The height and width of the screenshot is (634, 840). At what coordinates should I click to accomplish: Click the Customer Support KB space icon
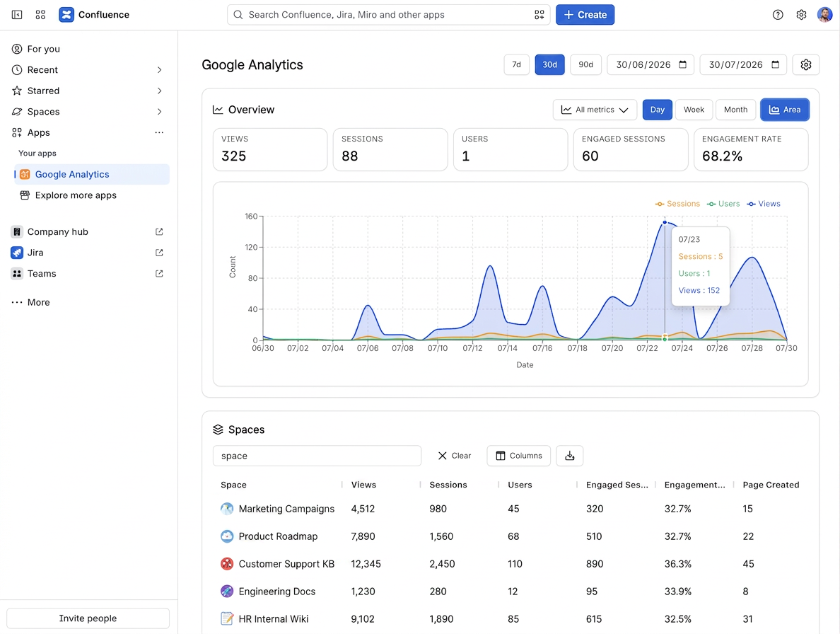pyautogui.click(x=227, y=564)
